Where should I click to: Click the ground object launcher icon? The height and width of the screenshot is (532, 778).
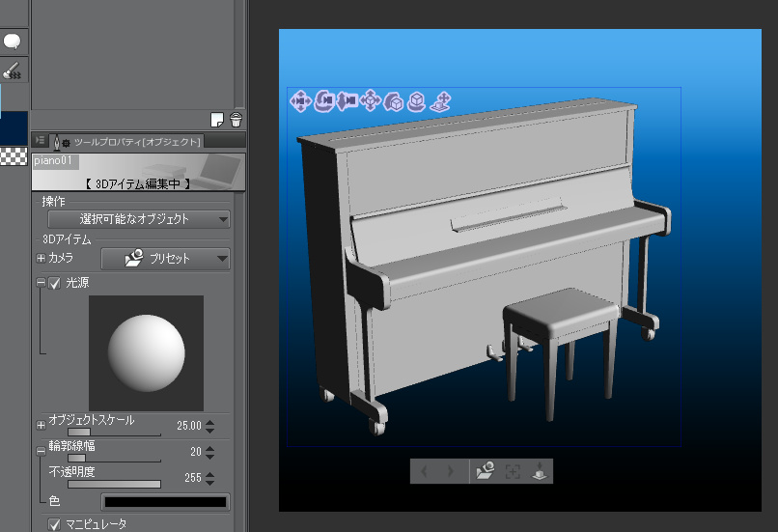540,471
